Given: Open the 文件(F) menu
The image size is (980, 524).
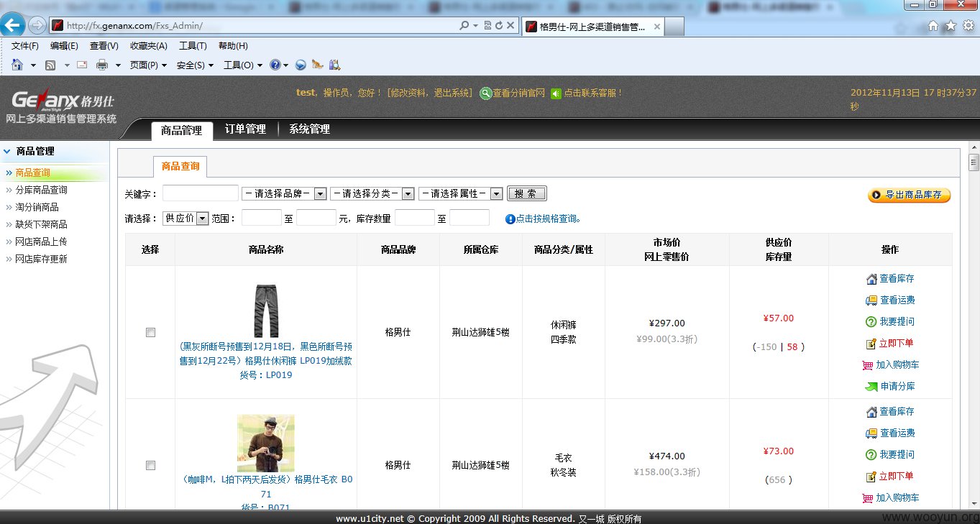Looking at the screenshot, I should (x=25, y=46).
